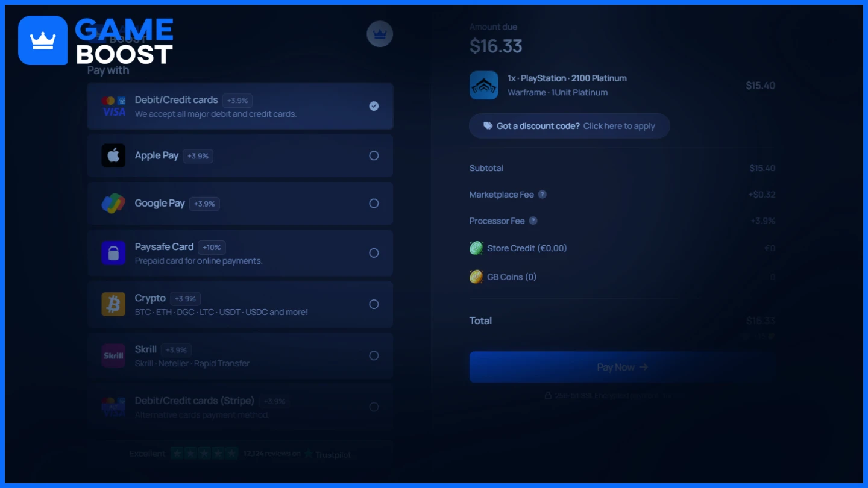Click the Google Pay logo icon

pos(113,204)
